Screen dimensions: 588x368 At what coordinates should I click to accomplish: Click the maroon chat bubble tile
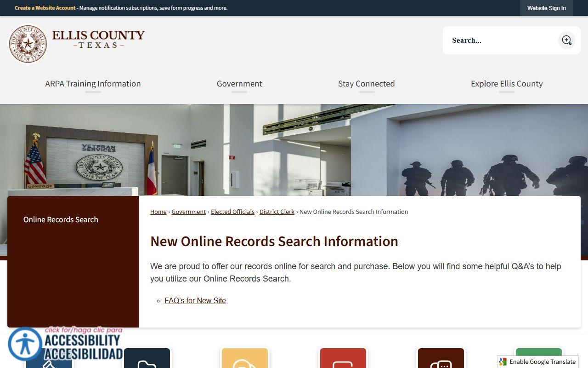tap(441, 358)
